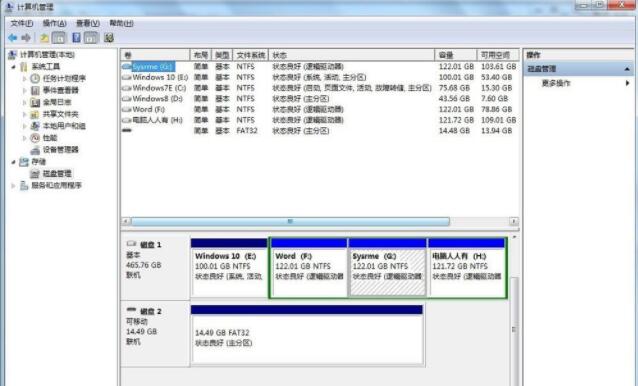Viewport: 638px width, 386px height.
Task: Click the FAT32 file system cell
Action: [x=247, y=131]
